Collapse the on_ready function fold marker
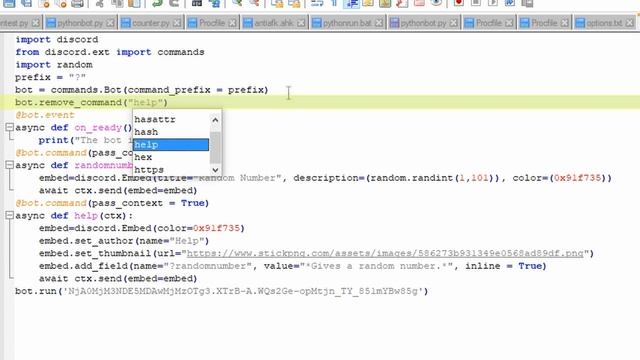 pos(9,127)
